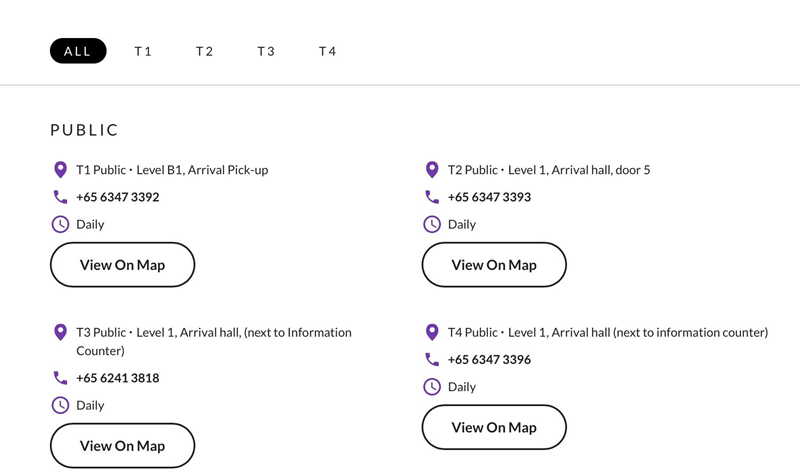The image size is (800, 473).
Task: Click the T4 Public location pin icon
Action: click(x=432, y=332)
